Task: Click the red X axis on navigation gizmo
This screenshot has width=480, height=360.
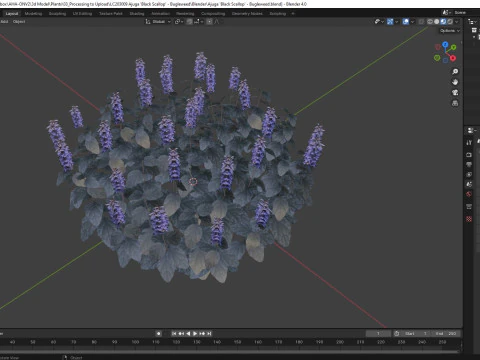Action: tap(453, 58)
